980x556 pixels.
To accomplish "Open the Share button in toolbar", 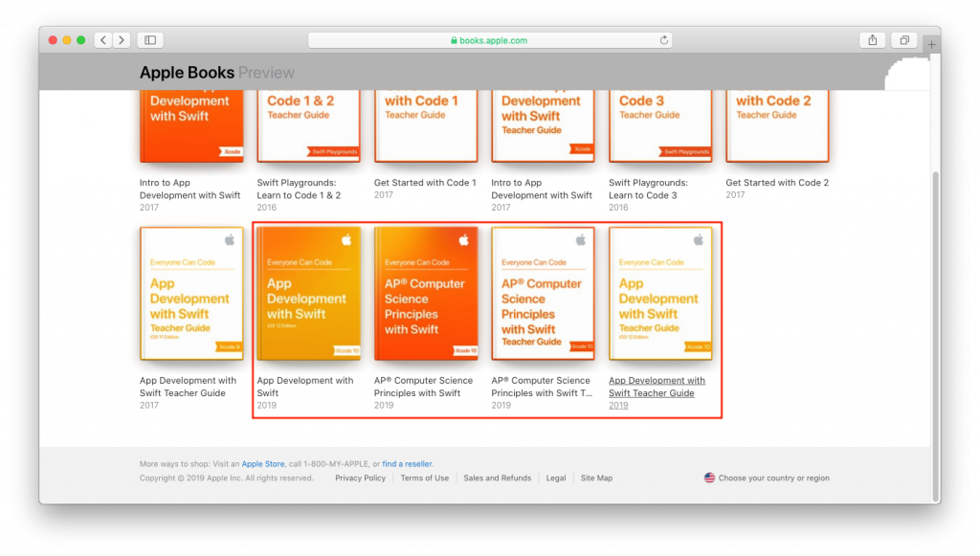I will pos(873,40).
